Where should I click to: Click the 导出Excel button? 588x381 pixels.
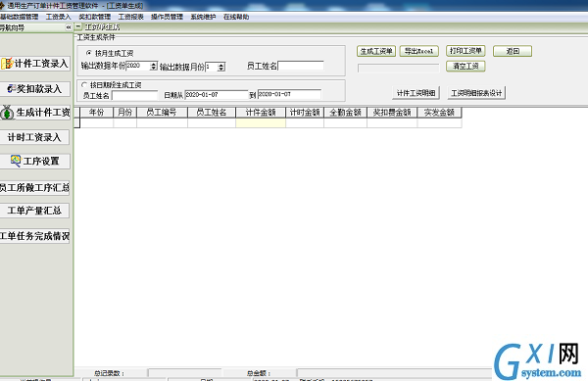point(418,51)
